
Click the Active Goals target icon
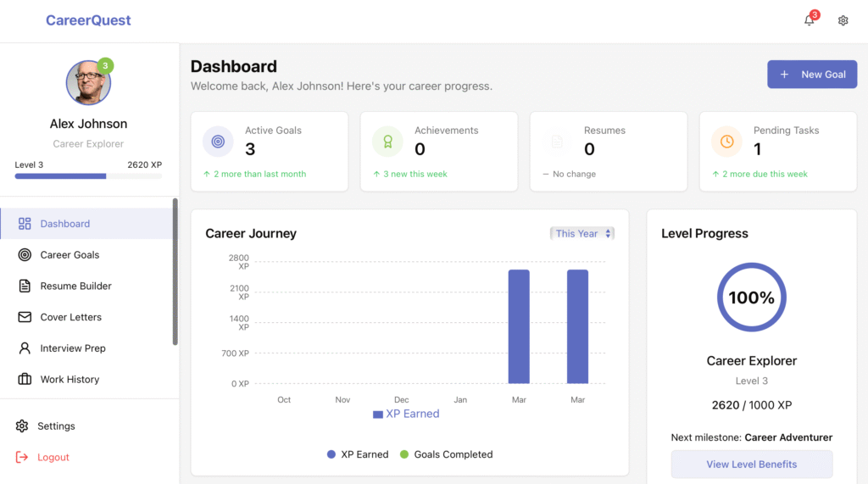218,142
